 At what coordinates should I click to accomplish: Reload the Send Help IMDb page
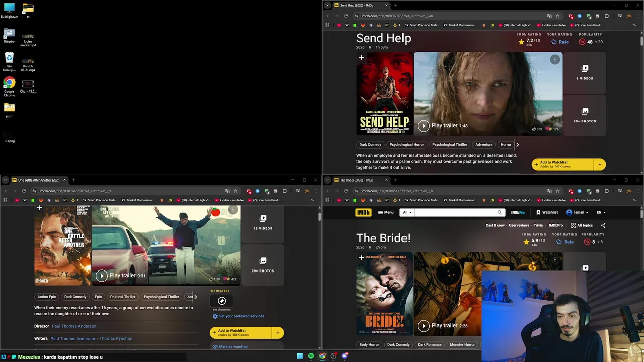coord(346,16)
